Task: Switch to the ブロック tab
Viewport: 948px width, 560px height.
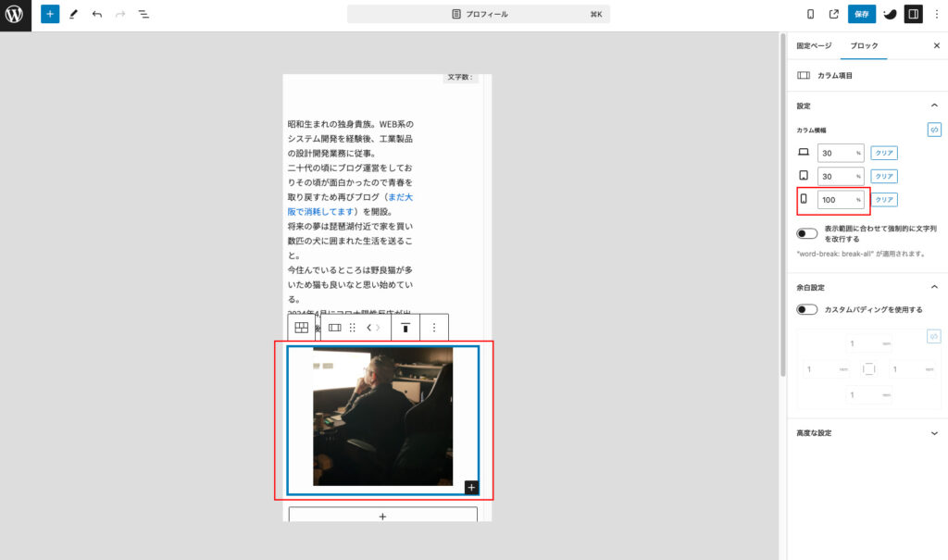Action: tap(864, 46)
